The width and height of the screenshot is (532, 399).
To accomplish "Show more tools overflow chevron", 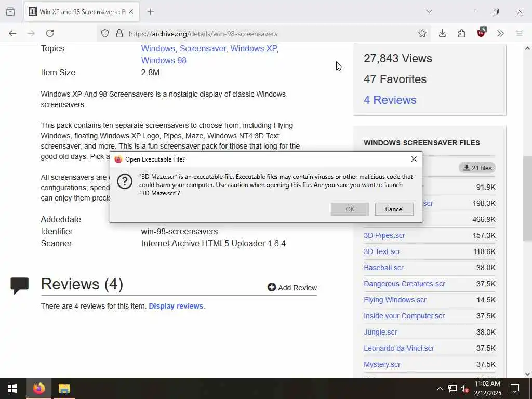I will tap(500, 33).
